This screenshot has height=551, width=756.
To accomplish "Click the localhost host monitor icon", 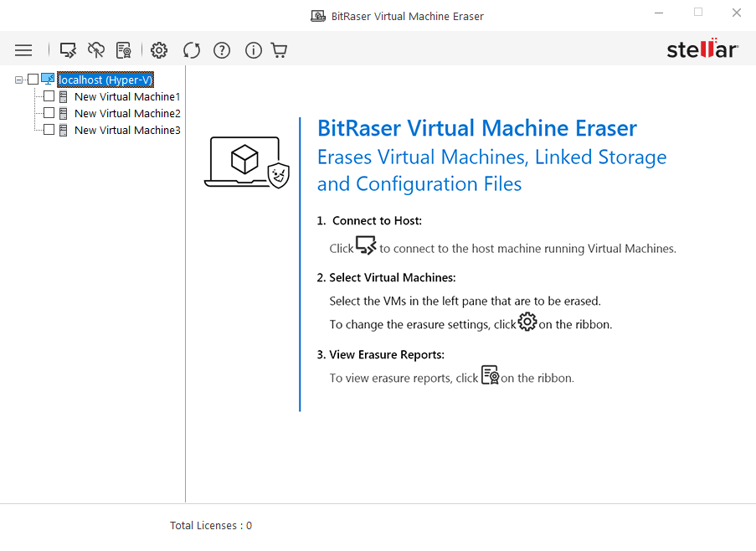I will 48,79.
